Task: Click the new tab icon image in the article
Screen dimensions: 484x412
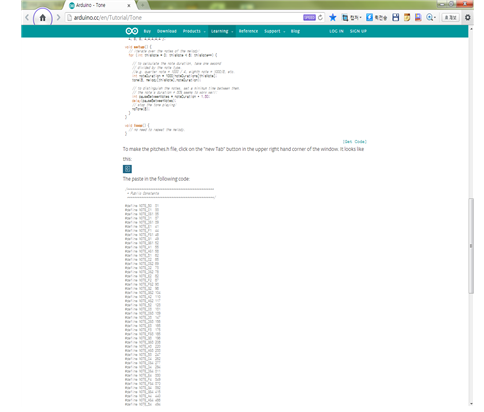Action: 127,169
